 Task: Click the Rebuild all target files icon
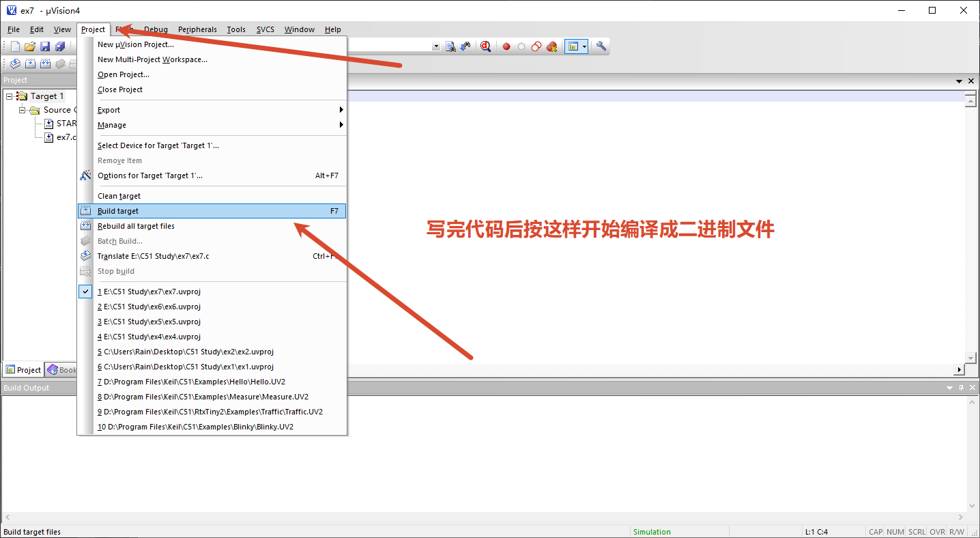[x=86, y=225]
